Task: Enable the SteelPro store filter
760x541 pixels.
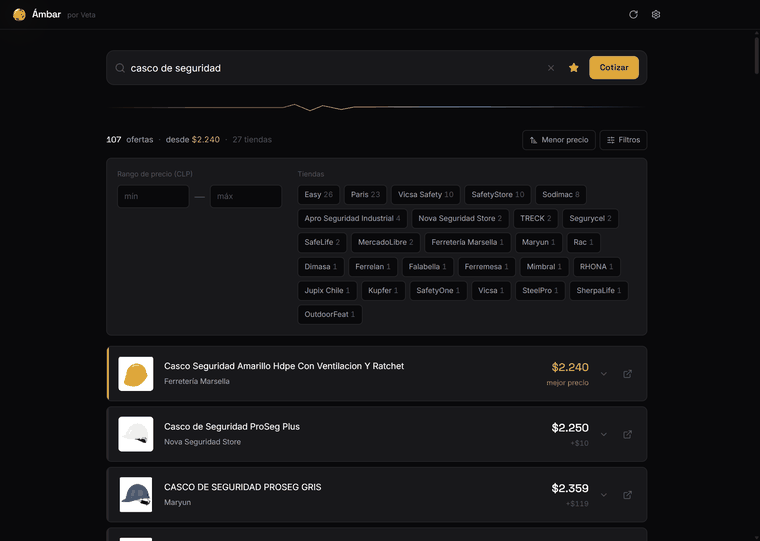Action: click(x=540, y=291)
